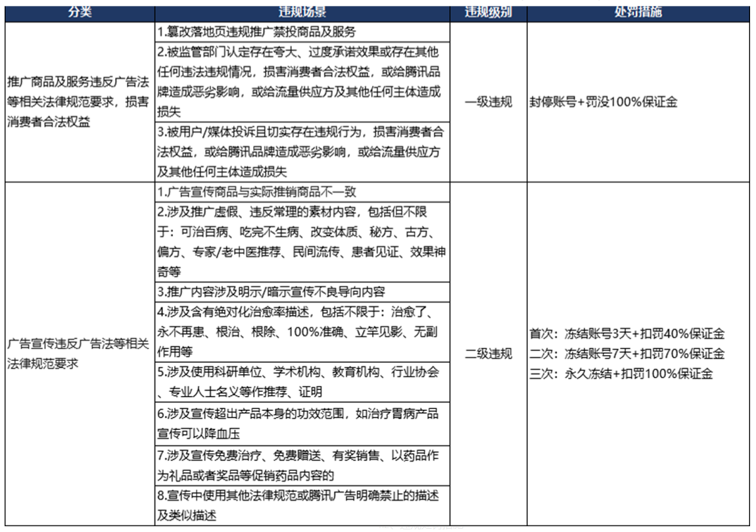This screenshot has height=532, width=756.
Task: Click the 篡改落地页违规推广 scenario cell
Action: [302, 32]
